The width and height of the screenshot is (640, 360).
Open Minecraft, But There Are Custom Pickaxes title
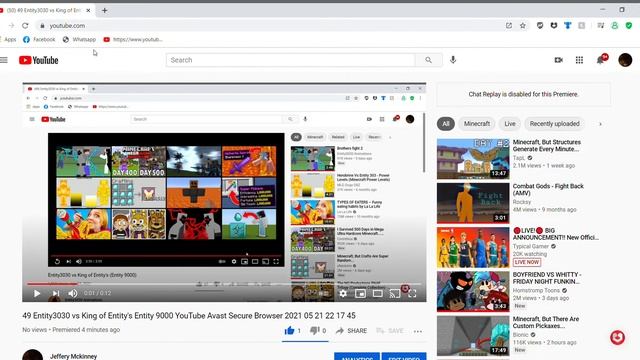click(546, 322)
